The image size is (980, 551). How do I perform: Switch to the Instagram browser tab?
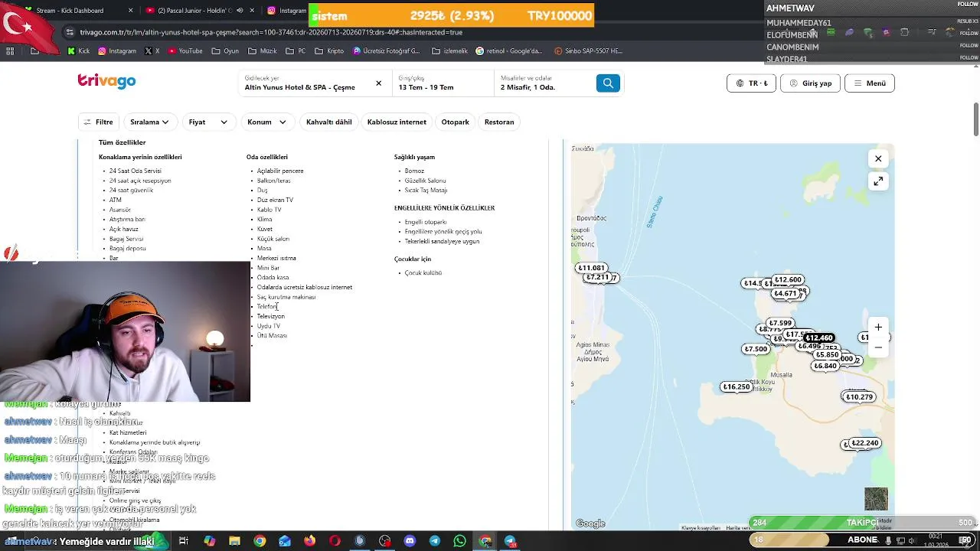[287, 11]
